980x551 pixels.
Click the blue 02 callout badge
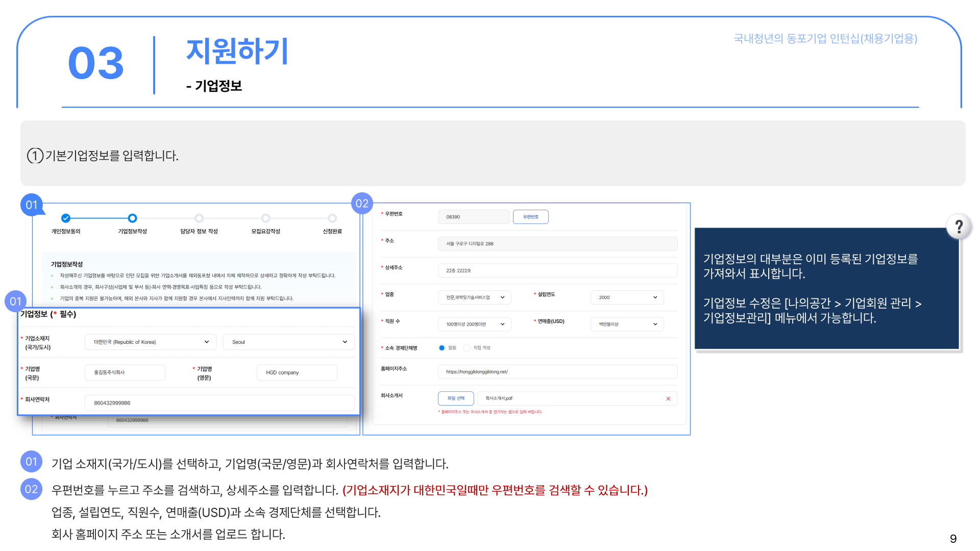coord(362,204)
